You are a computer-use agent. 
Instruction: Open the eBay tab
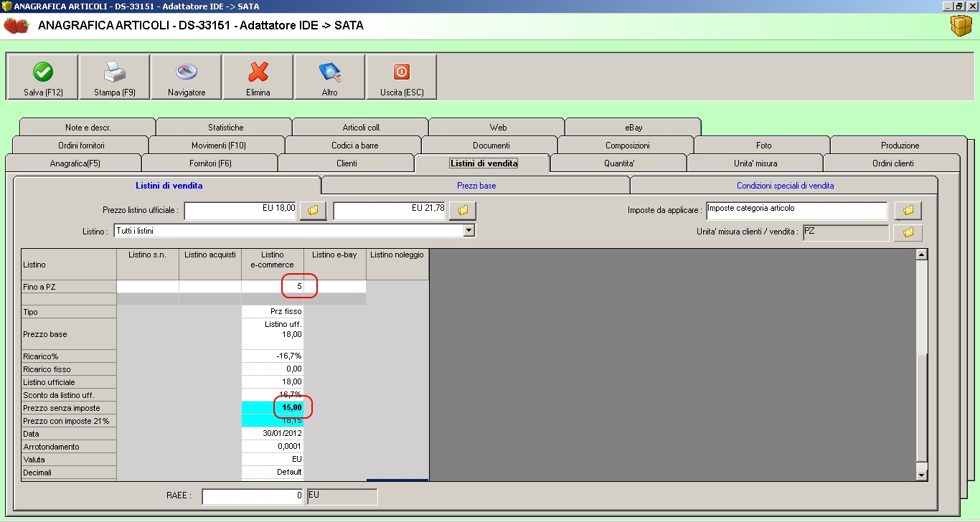pyautogui.click(x=633, y=128)
